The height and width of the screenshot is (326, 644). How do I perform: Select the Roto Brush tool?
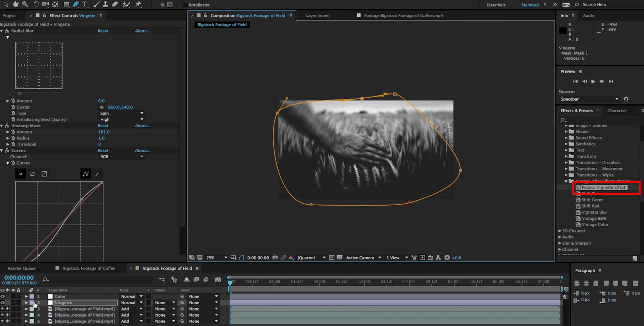coord(126,4)
